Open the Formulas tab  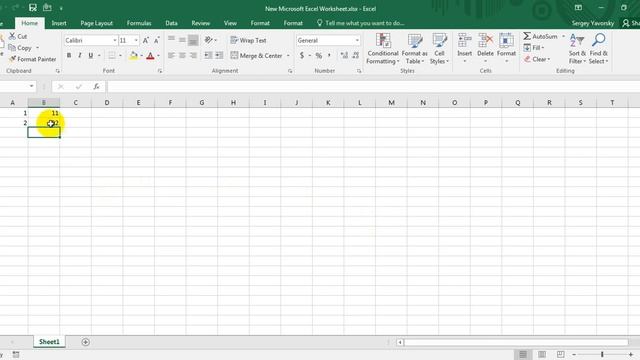click(x=139, y=23)
